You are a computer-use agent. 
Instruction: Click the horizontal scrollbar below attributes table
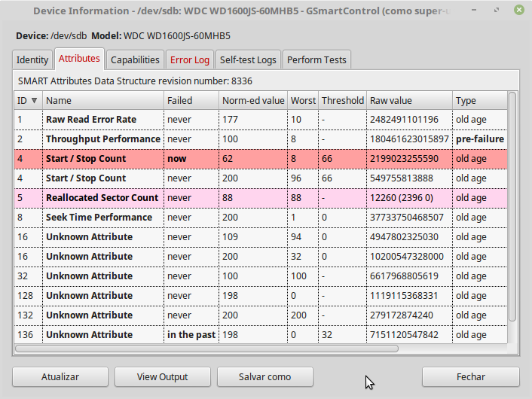(x=206, y=349)
